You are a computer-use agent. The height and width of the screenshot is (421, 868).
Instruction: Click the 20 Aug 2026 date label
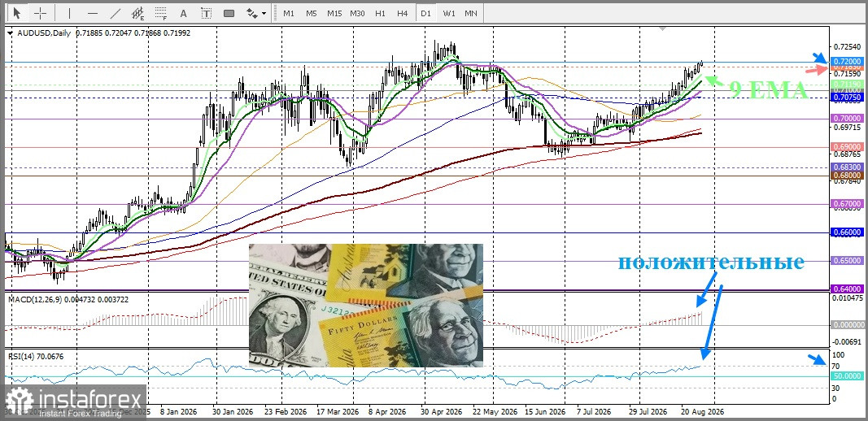coord(701,412)
